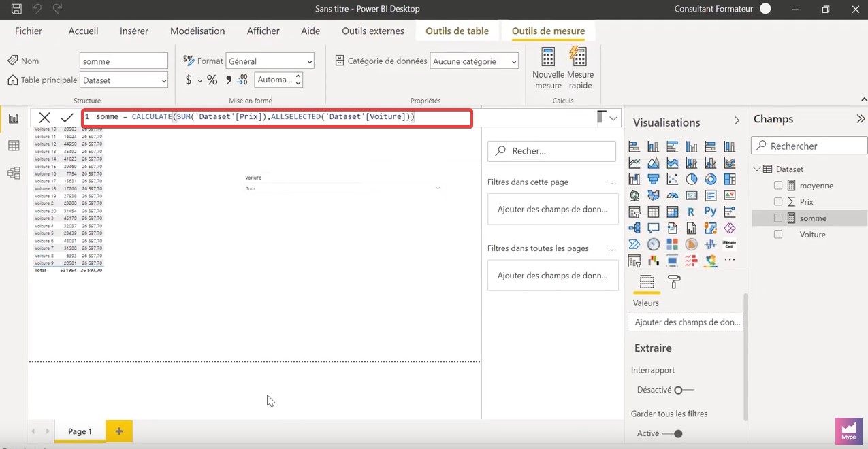Create a new measure (Nouvelle mesure)
This screenshot has height=449, width=868.
[x=548, y=68]
